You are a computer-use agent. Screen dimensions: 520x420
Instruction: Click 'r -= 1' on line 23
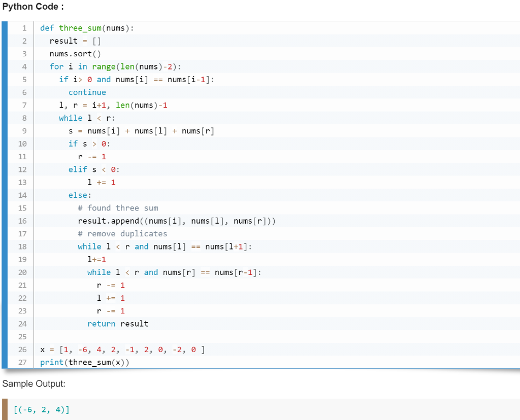click(x=111, y=311)
